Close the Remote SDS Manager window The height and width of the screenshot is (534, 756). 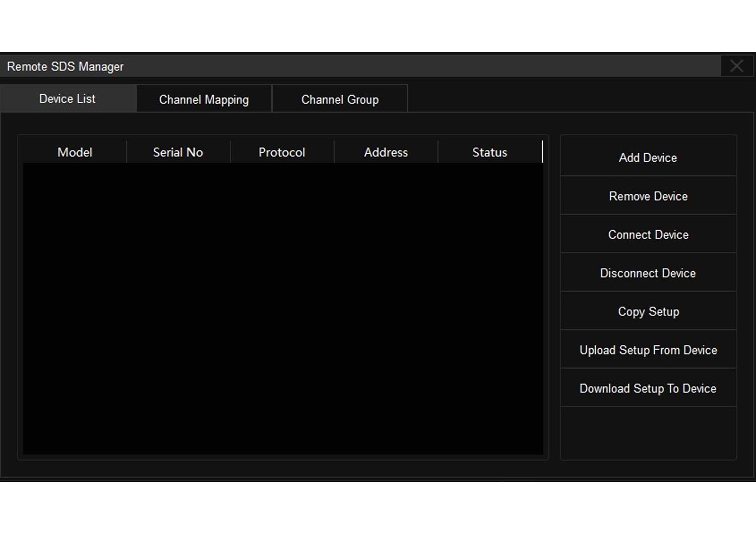coord(736,66)
